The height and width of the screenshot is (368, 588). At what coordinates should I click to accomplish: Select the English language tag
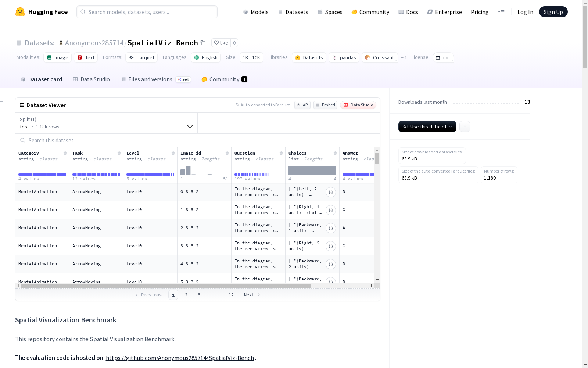coord(206,57)
